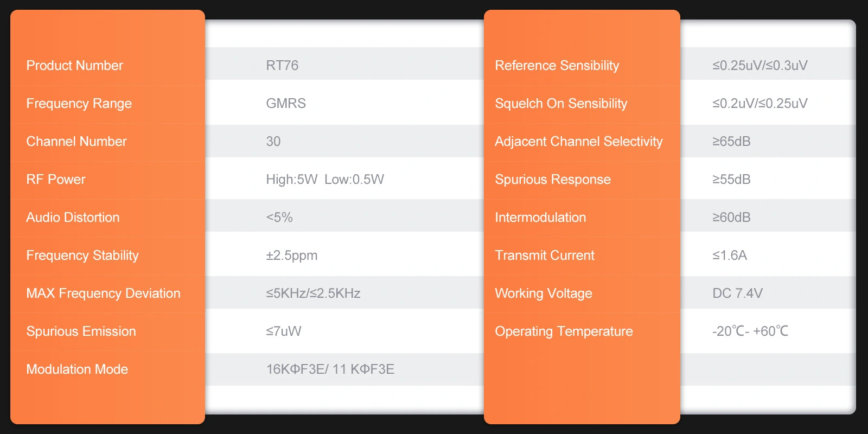Click the Audio Distortion label
This screenshot has height=434, width=868.
73,218
